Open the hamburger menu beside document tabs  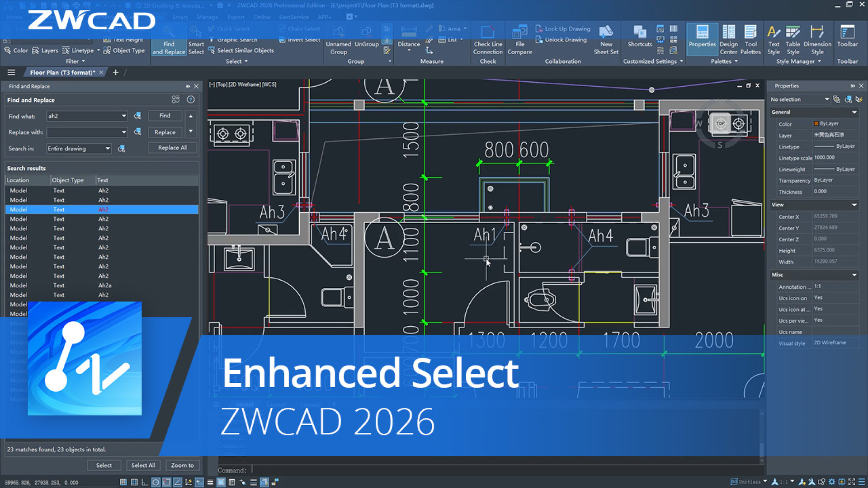click(x=11, y=72)
